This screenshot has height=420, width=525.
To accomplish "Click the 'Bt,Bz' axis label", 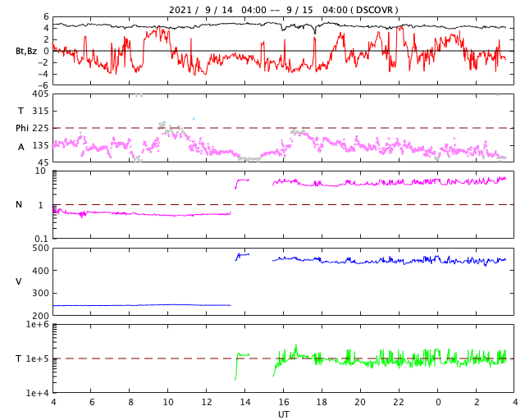I will point(26,51).
